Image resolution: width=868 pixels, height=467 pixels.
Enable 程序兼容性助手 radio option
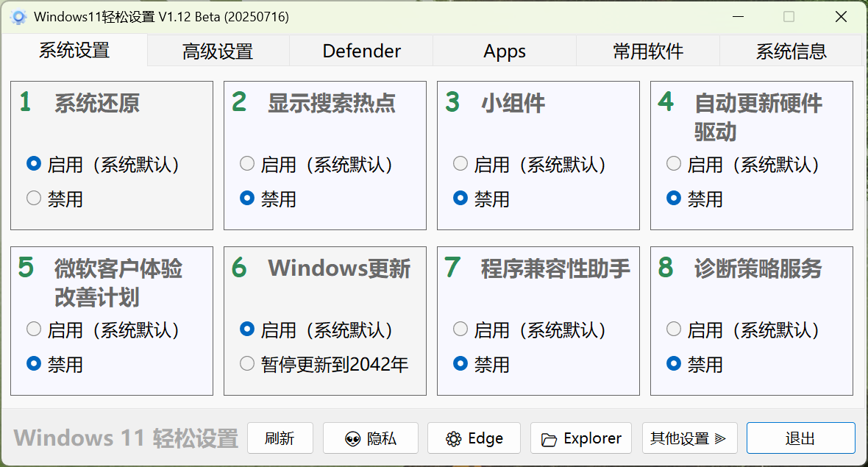coord(460,329)
